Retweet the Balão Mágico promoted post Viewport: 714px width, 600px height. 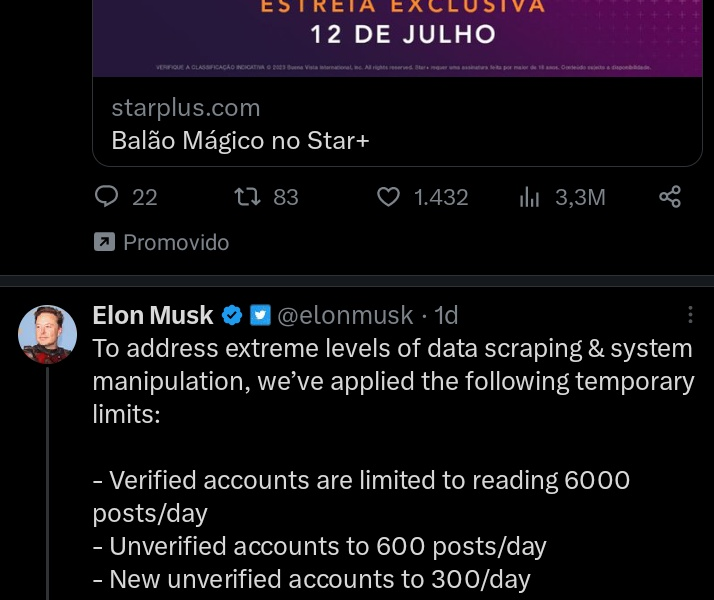(x=245, y=197)
